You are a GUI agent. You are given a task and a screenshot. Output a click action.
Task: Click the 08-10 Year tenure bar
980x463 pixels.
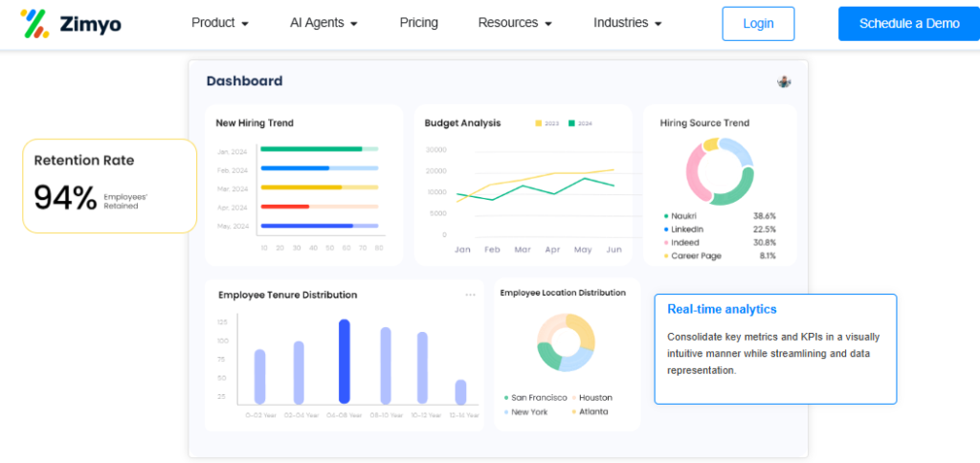coord(386,365)
